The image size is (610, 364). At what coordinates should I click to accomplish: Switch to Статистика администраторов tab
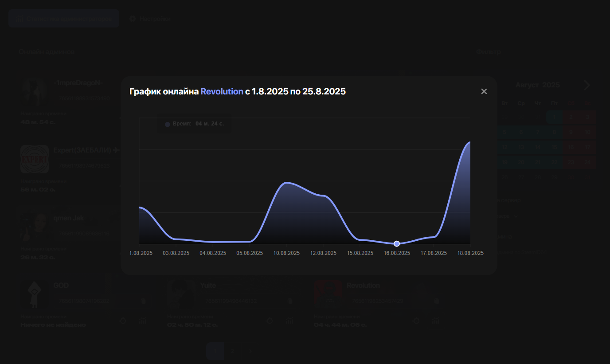(64, 19)
